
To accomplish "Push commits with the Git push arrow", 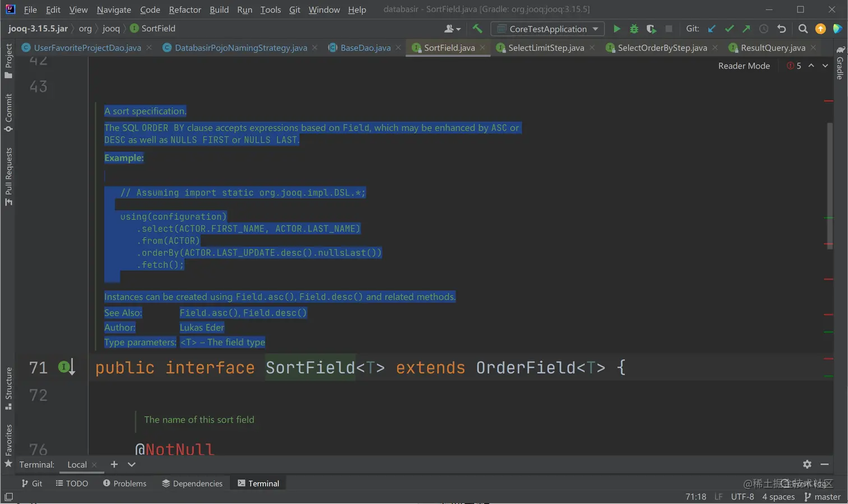I will click(746, 29).
